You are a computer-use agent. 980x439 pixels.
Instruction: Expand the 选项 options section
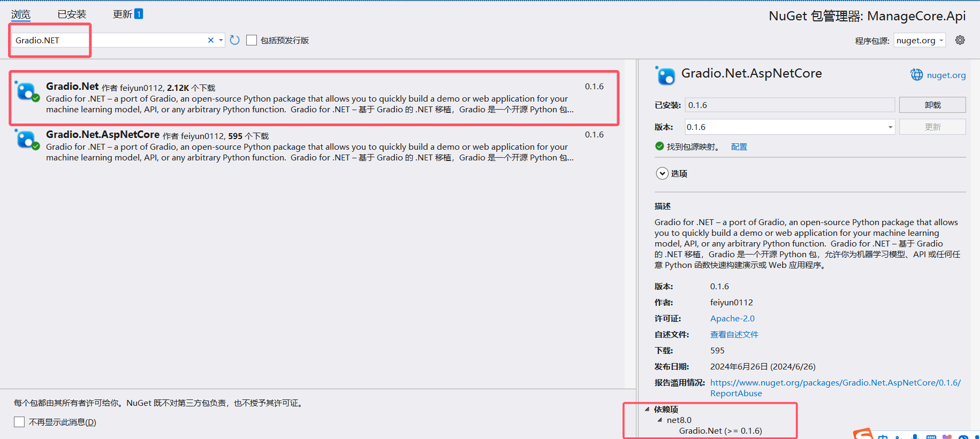(662, 173)
